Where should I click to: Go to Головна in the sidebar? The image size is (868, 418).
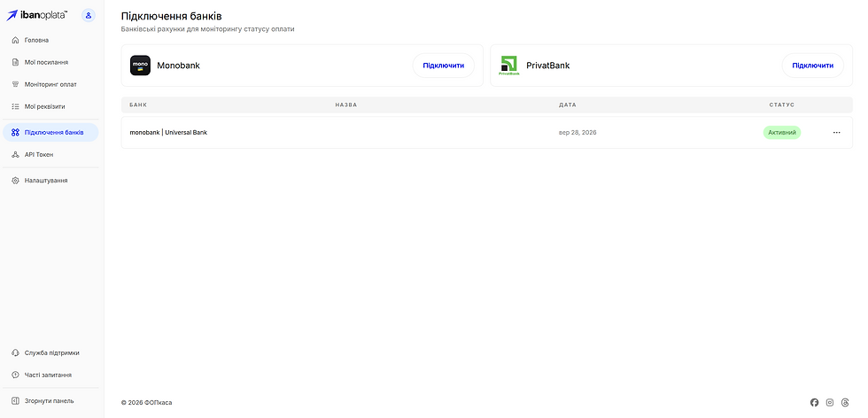[51, 41]
